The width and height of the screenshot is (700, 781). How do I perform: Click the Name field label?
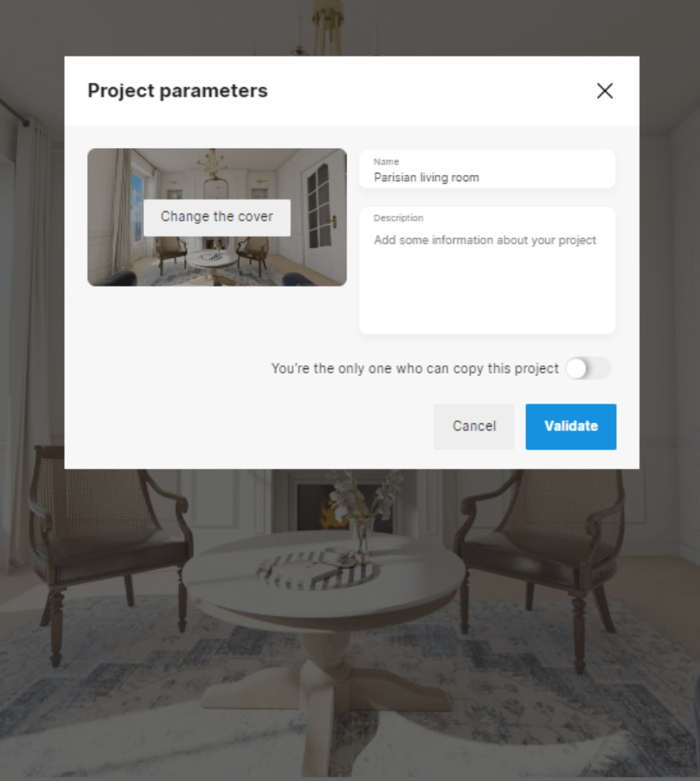[x=386, y=162]
